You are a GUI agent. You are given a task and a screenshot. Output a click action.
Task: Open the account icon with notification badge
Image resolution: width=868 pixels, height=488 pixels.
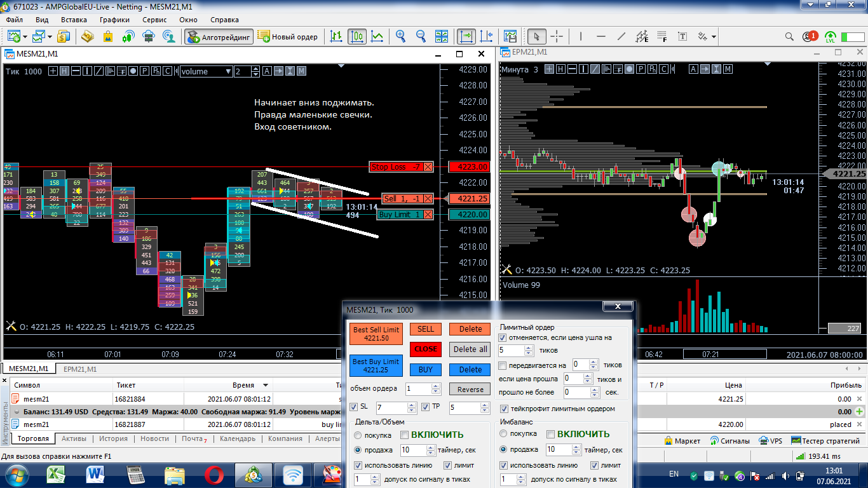point(810,36)
